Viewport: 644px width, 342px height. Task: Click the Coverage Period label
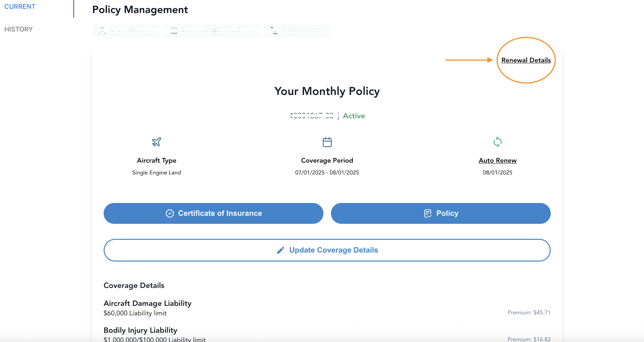(327, 160)
